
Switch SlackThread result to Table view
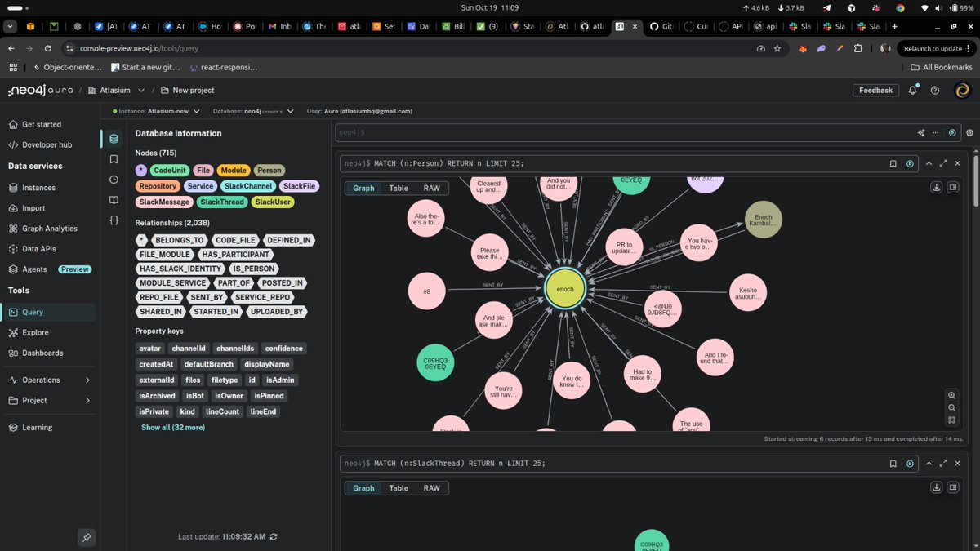click(x=399, y=488)
